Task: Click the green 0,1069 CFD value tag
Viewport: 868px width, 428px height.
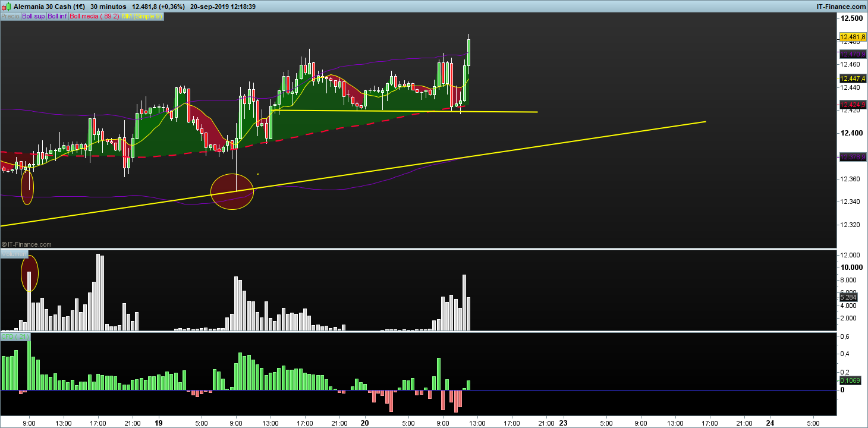Action: pos(850,380)
